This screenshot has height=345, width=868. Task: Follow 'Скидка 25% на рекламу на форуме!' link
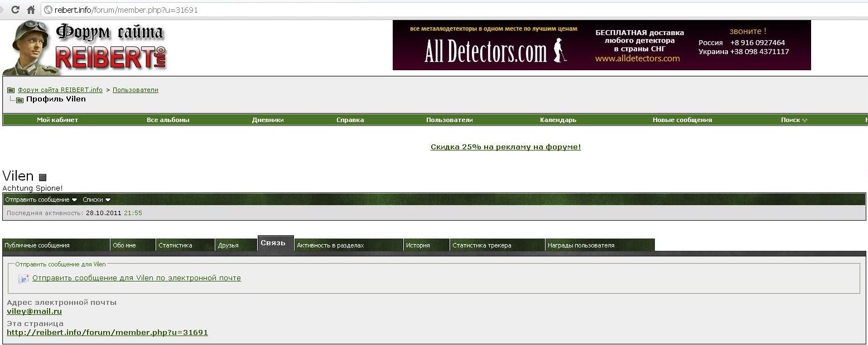[505, 147]
